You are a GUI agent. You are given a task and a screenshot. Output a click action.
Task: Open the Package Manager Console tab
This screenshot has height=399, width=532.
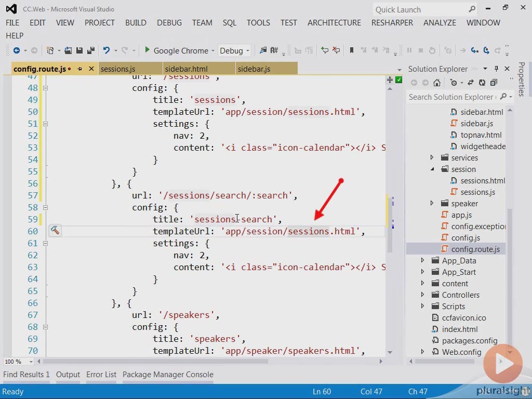tap(168, 375)
